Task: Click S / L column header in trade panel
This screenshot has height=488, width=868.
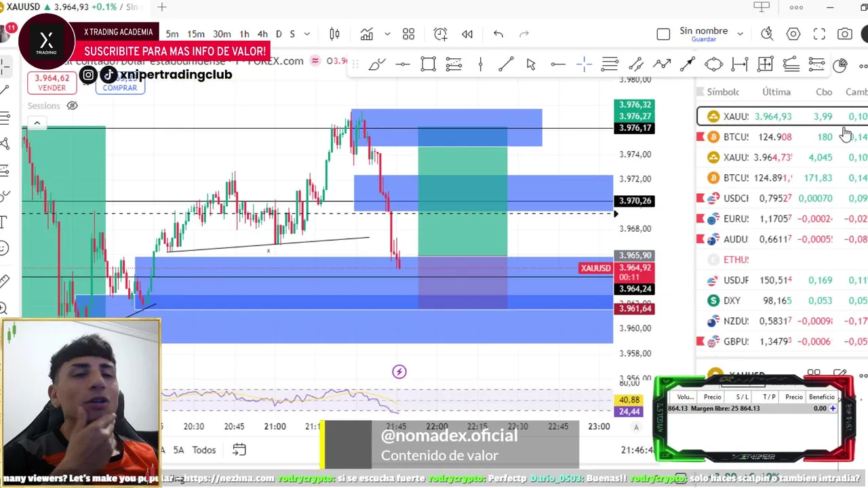Action: [742, 397]
